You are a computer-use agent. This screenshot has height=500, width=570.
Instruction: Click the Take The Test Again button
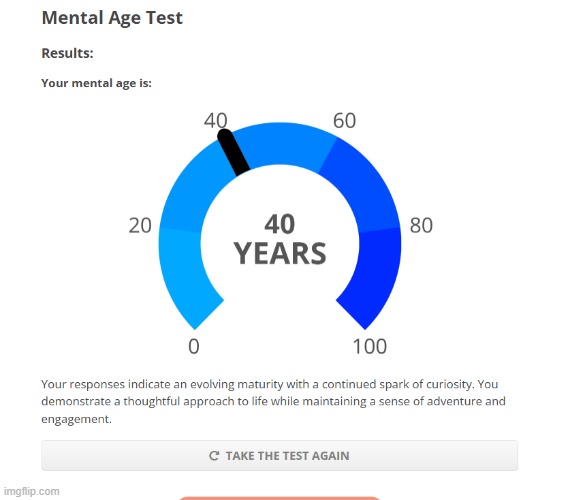pyautogui.click(x=280, y=455)
